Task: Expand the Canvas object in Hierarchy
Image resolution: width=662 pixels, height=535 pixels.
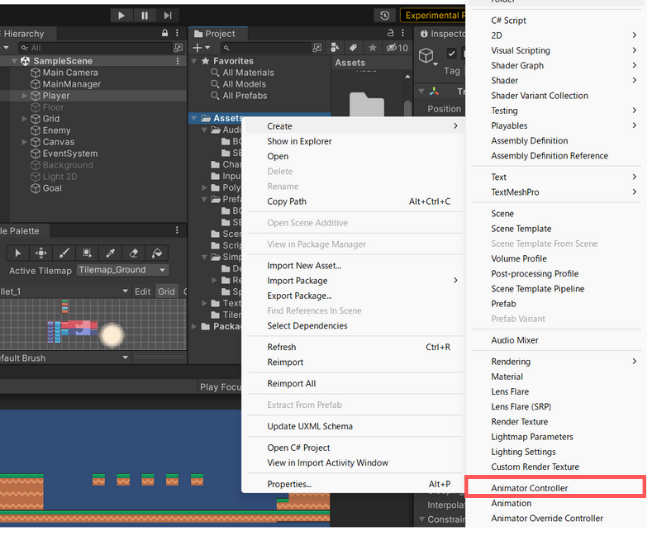Action: 24,142
